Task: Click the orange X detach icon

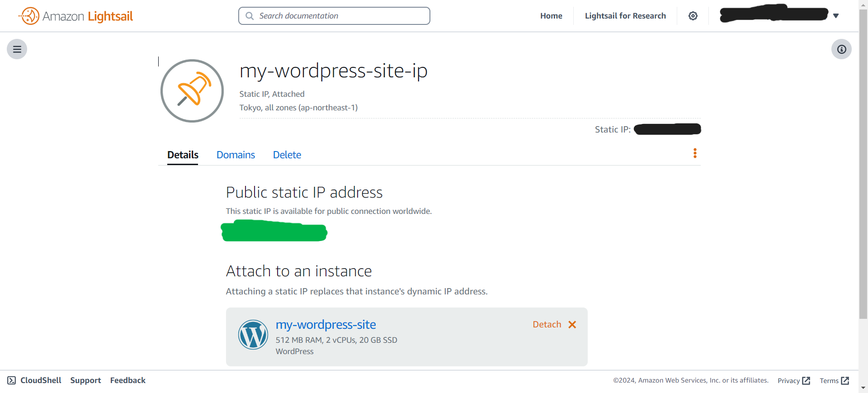Action: 572,325
